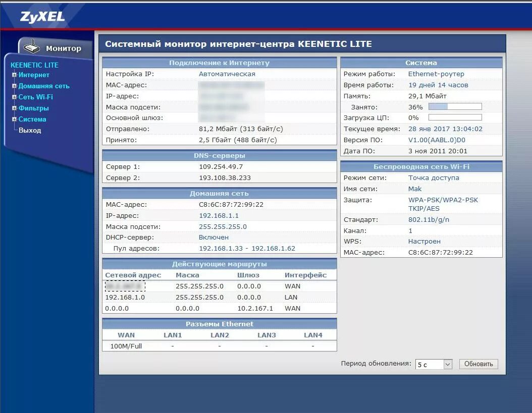Click the memory Занято progress bar
This screenshot has height=413, width=532.
point(455,107)
